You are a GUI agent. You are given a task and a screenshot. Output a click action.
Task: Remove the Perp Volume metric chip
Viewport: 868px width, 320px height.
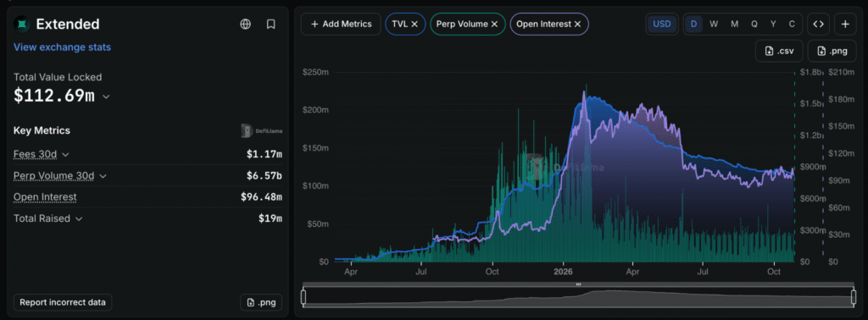coord(495,25)
